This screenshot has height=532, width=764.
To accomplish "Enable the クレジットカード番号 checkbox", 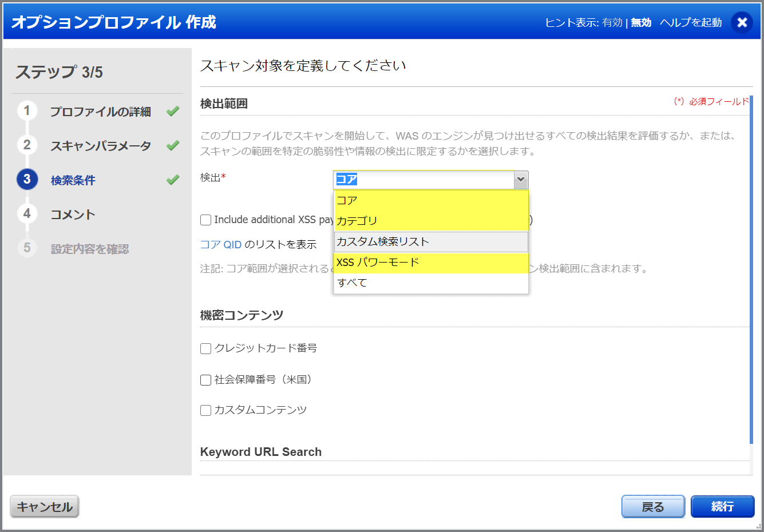I will pyautogui.click(x=205, y=348).
